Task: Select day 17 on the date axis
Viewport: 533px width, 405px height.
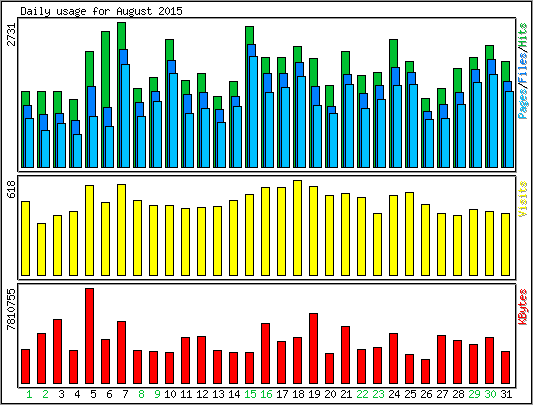Action: [x=282, y=394]
